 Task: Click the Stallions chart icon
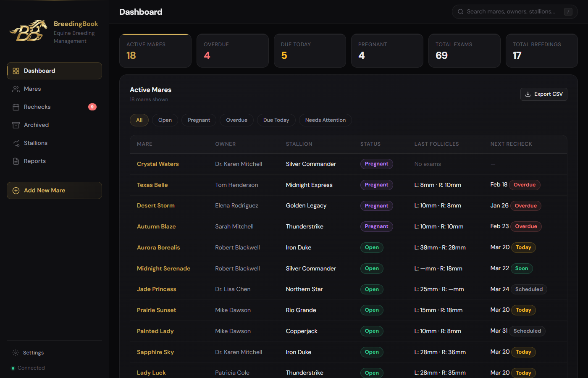[x=16, y=143]
